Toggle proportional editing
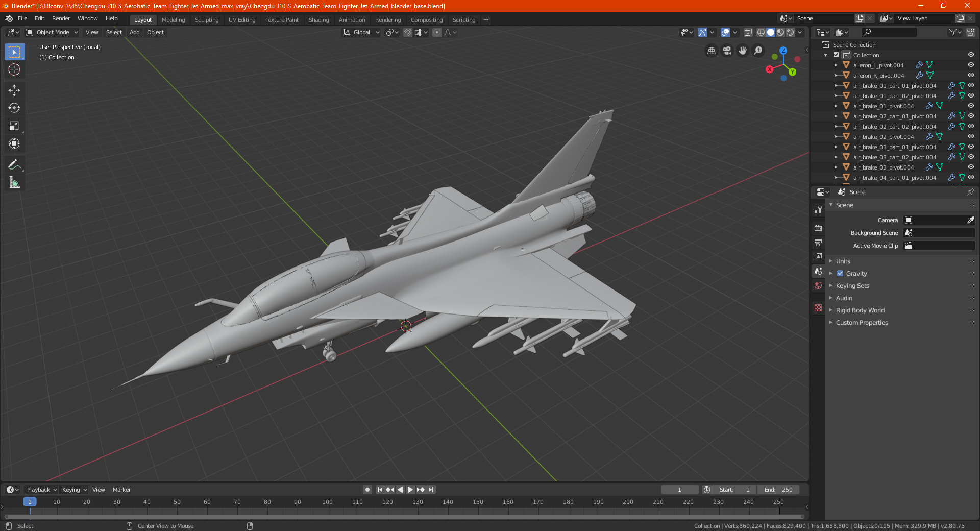980x531 pixels. click(x=437, y=32)
